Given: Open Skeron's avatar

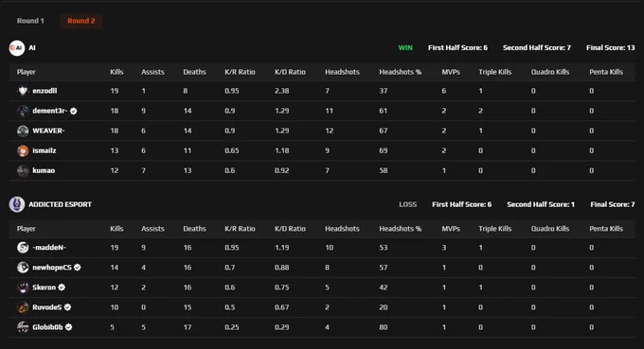Looking at the screenshot, I should tap(23, 288).
